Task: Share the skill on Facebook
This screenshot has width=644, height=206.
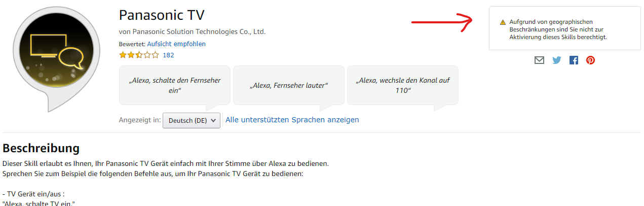Action: (x=574, y=60)
